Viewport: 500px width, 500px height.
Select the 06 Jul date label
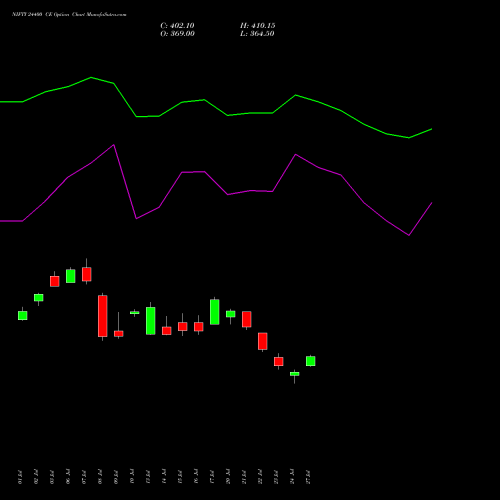pyautogui.click(x=68, y=477)
